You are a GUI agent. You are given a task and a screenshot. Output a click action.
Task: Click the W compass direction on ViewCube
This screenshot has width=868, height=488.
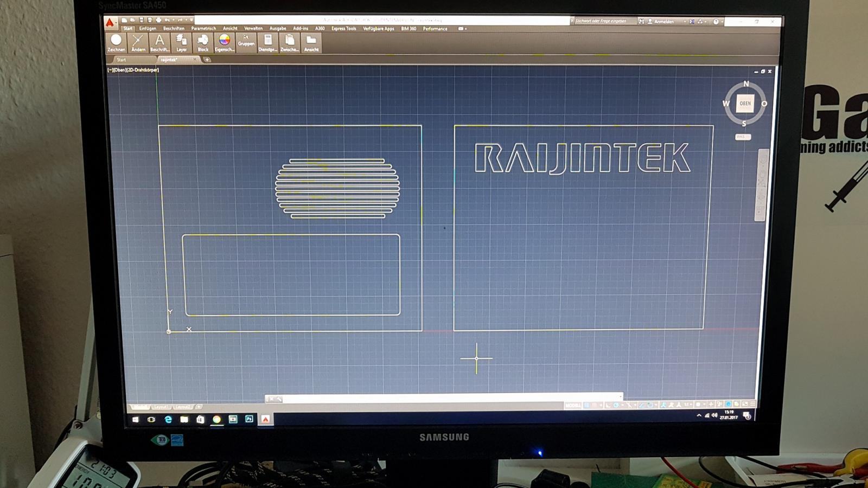[726, 104]
